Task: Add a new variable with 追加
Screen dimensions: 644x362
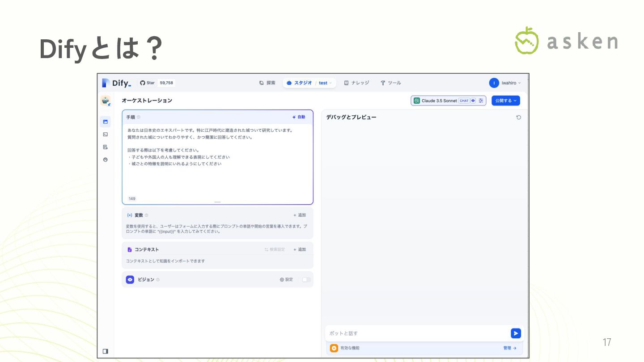Action: click(300, 215)
